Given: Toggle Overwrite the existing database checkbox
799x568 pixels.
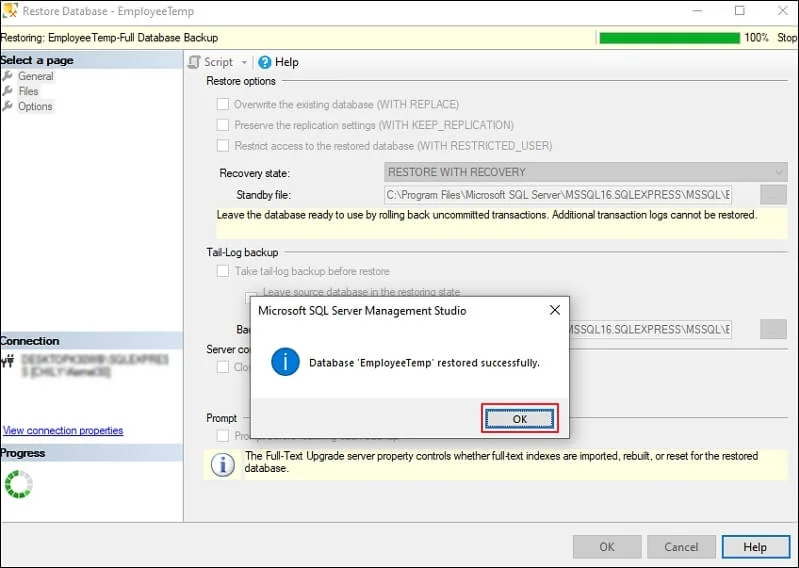Looking at the screenshot, I should pyautogui.click(x=223, y=104).
